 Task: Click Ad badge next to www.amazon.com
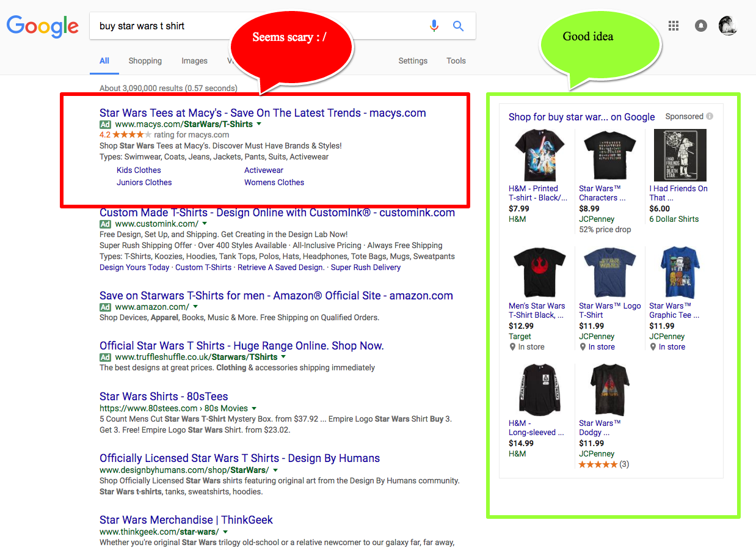pyautogui.click(x=106, y=307)
